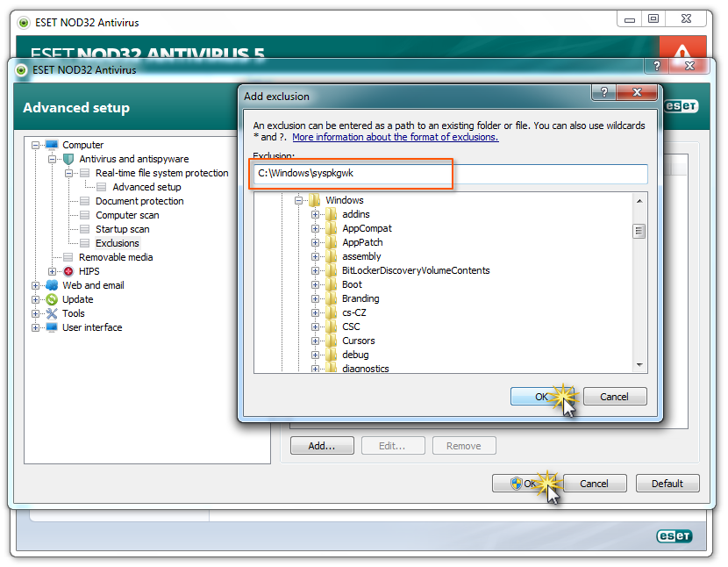Click OK in Advanced setup window
The width and height of the screenshot is (728, 567).
pyautogui.click(x=525, y=484)
